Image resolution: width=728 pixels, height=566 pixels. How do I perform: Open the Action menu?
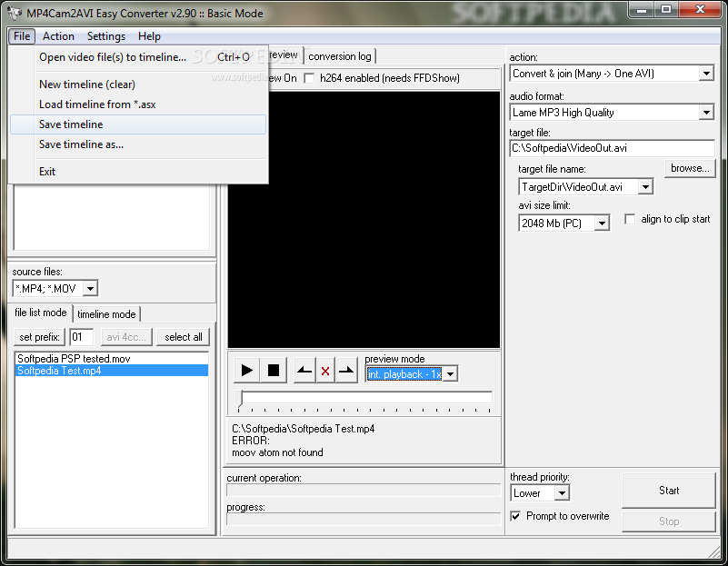[58, 36]
